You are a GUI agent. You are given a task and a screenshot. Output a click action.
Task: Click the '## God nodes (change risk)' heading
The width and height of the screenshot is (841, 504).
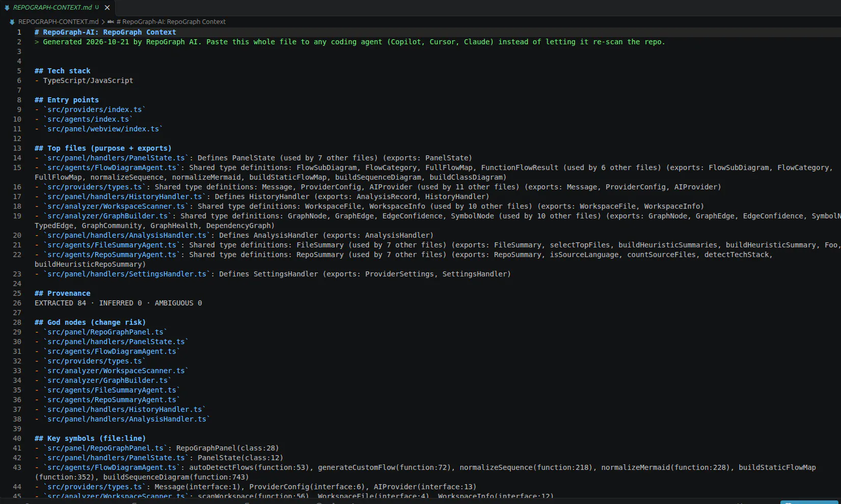90,322
